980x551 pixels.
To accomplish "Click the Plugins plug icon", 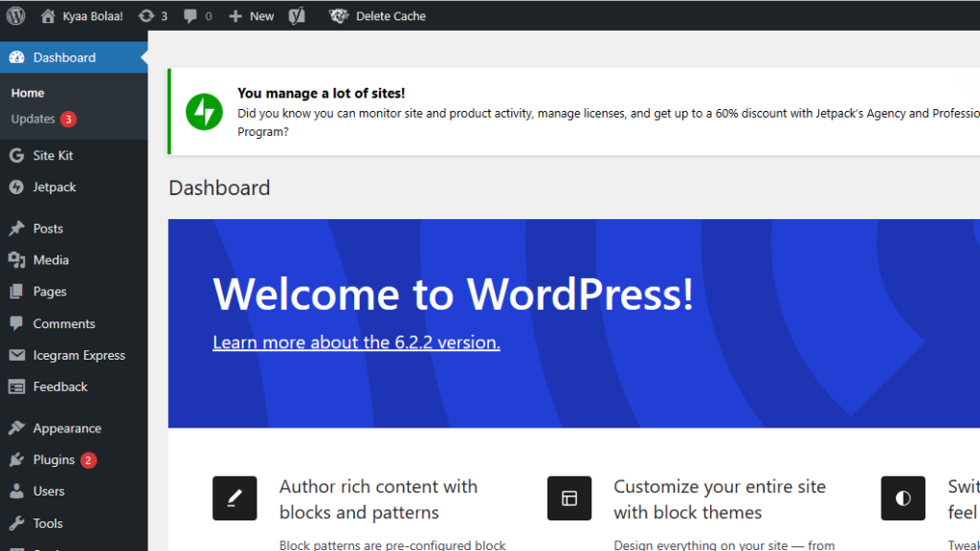I will pyautogui.click(x=17, y=460).
